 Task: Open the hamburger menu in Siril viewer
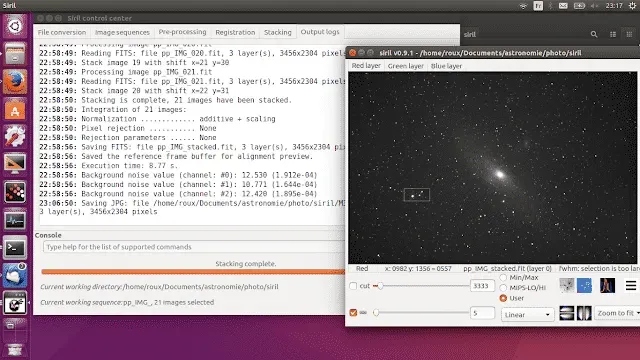click(631, 285)
